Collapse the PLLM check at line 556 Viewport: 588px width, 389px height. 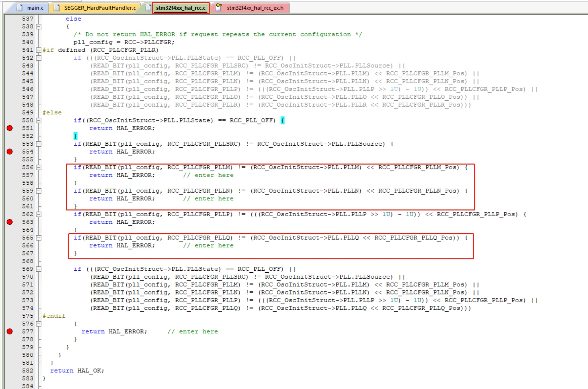point(39,167)
